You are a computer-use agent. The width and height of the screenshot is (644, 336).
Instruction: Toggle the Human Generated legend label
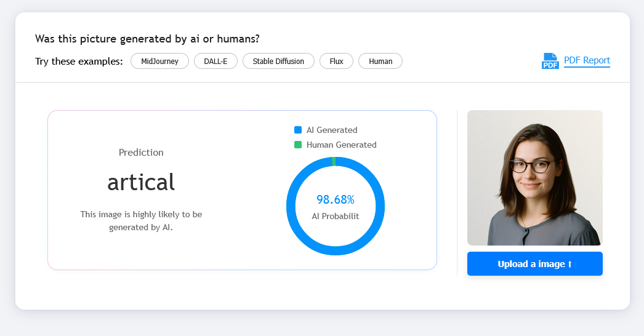tap(341, 145)
